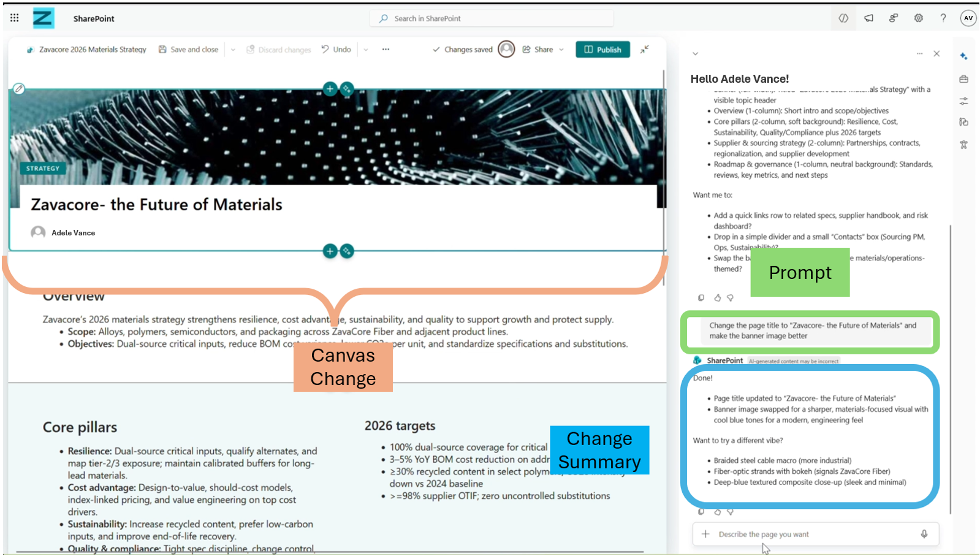This screenshot has height=556, width=980.
Task: Expand the Share dropdown chevron
Action: coord(561,50)
